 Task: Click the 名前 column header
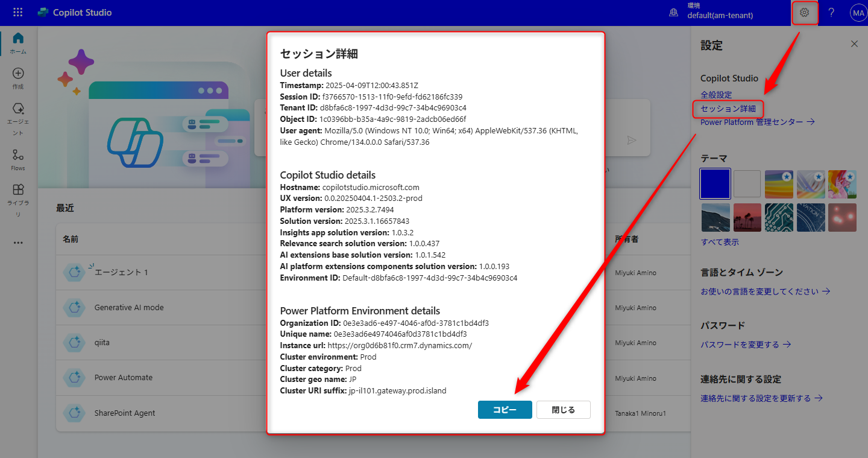[71, 239]
